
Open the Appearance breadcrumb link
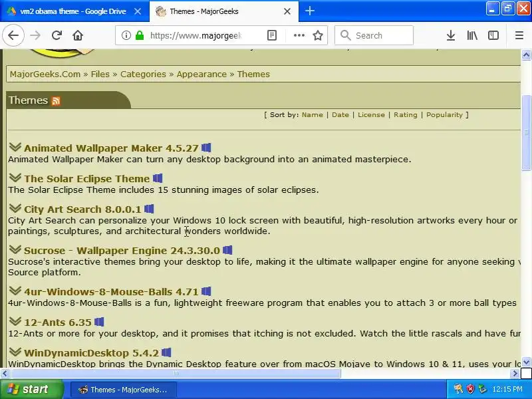pos(201,74)
